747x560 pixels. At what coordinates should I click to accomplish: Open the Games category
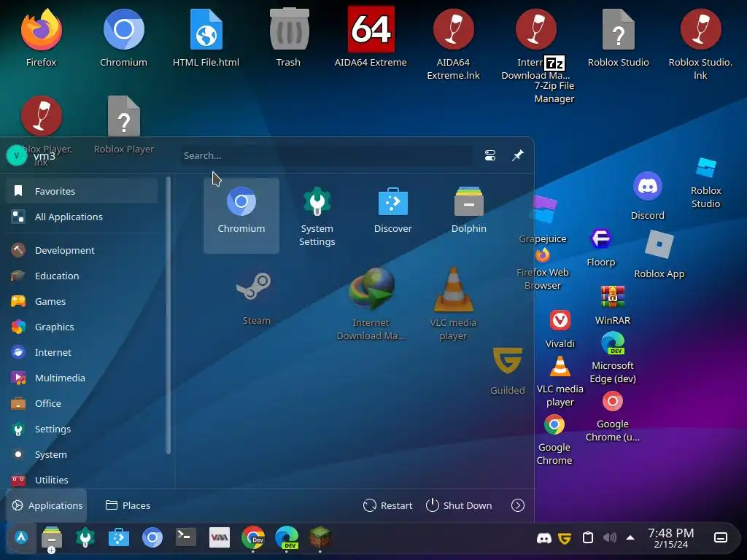click(82, 301)
